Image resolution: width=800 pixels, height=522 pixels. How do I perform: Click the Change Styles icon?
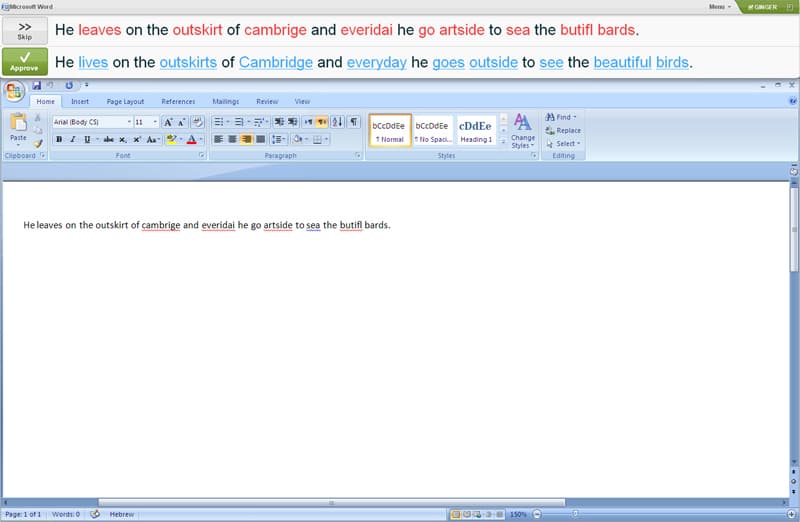point(523,128)
